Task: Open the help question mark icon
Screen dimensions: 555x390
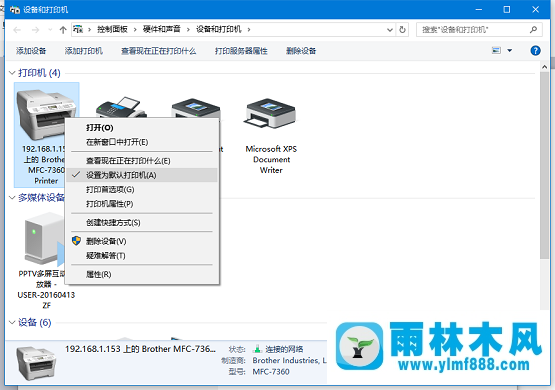Action: point(535,51)
